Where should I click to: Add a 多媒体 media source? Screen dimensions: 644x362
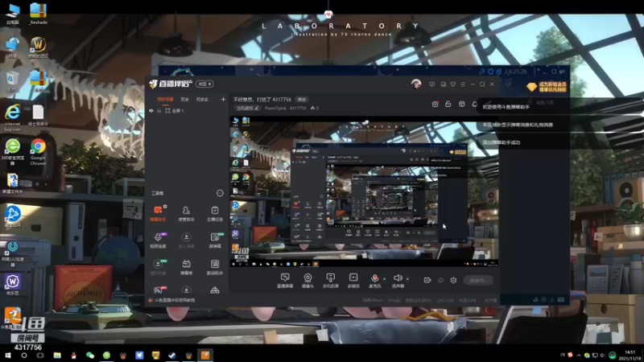(x=353, y=280)
